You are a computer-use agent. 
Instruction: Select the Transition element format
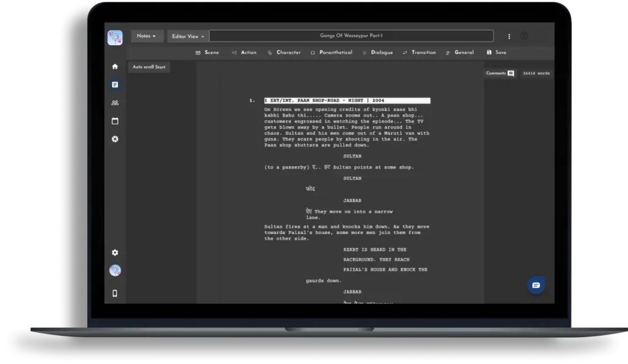419,53
